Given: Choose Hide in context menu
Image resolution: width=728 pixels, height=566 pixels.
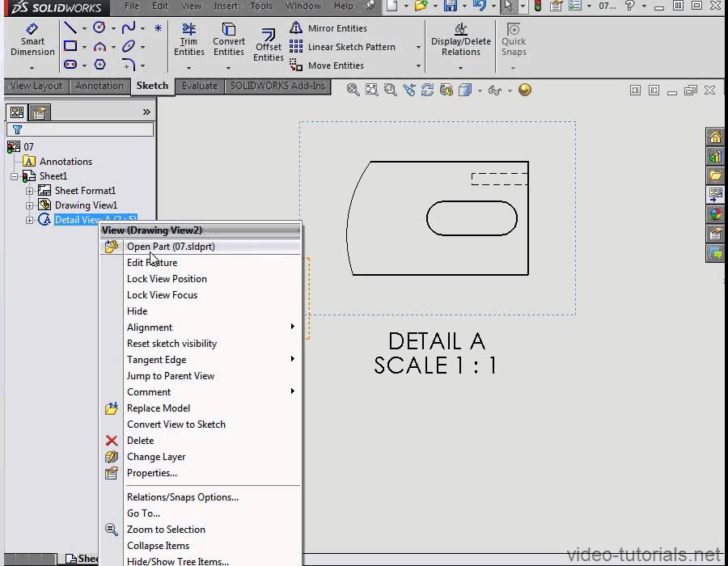Looking at the screenshot, I should point(200,311).
